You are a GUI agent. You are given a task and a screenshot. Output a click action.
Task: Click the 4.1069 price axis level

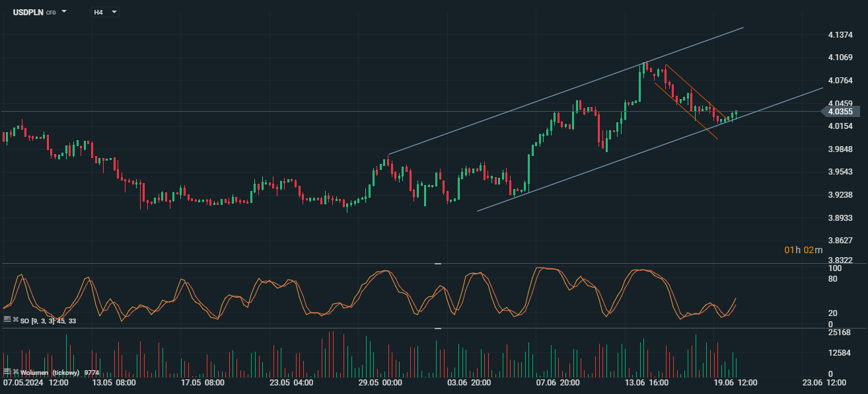[x=840, y=58]
